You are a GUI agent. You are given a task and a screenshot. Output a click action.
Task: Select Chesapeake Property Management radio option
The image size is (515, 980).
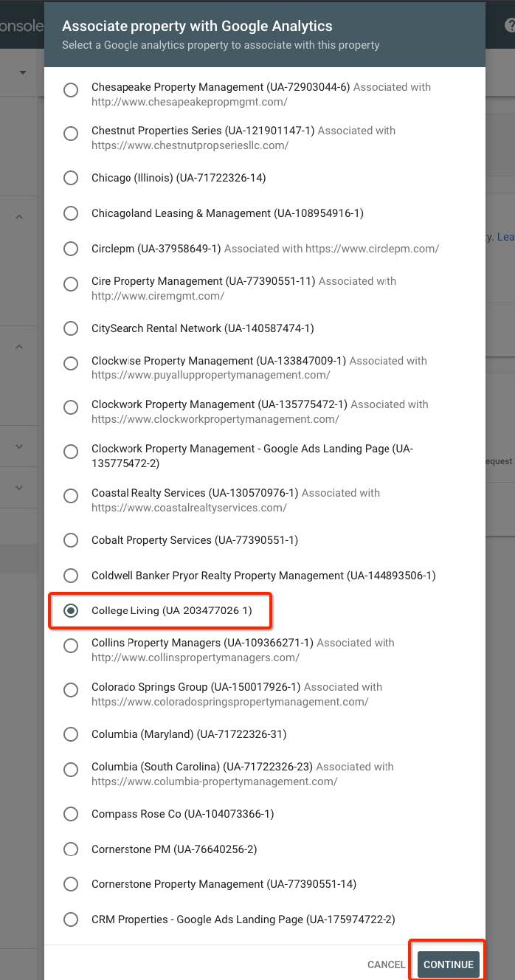[71, 90]
